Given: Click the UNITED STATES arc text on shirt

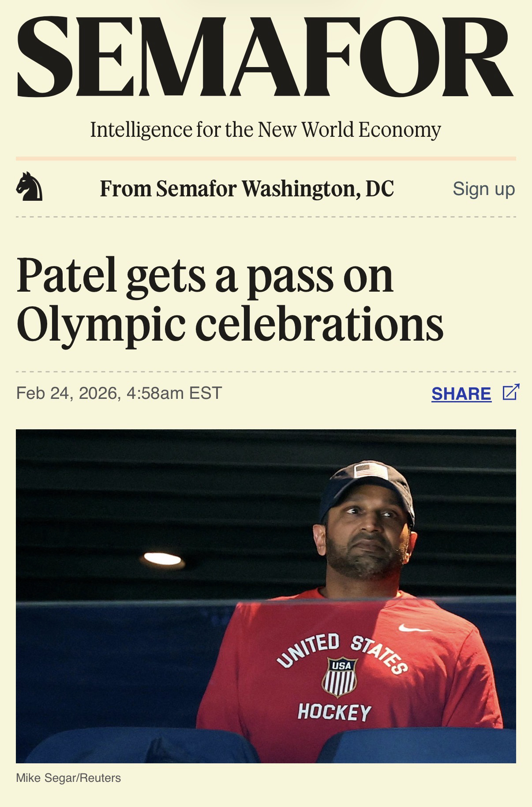Looking at the screenshot, I should (x=341, y=649).
